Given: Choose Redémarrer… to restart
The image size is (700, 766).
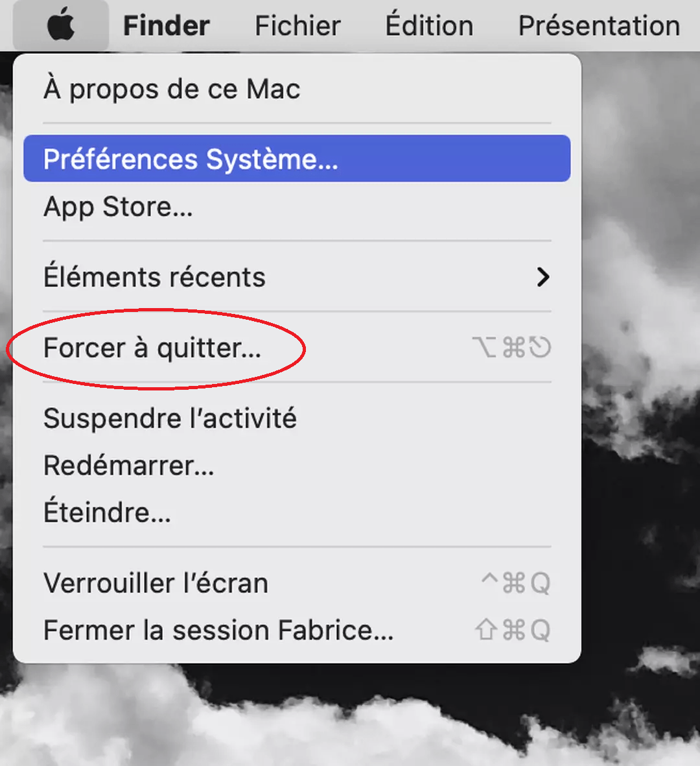Looking at the screenshot, I should tap(297, 466).
